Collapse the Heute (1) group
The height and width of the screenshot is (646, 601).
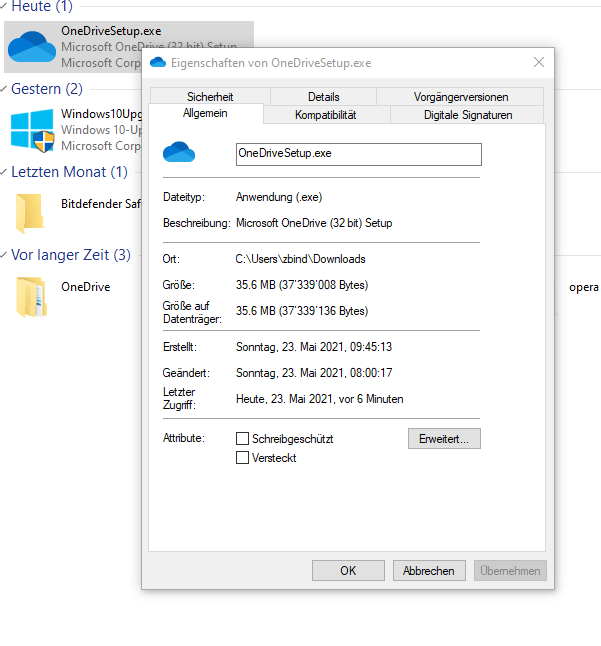4,6
